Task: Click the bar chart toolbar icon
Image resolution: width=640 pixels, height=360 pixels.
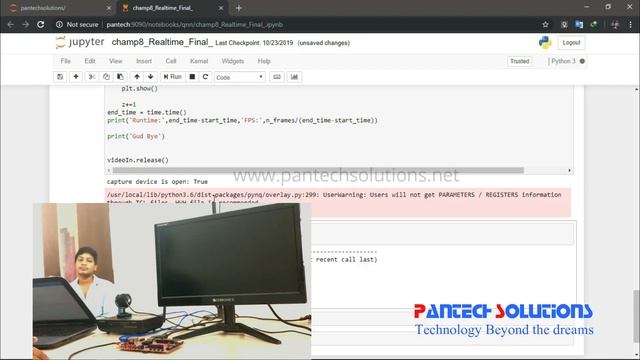Action: (x=294, y=77)
